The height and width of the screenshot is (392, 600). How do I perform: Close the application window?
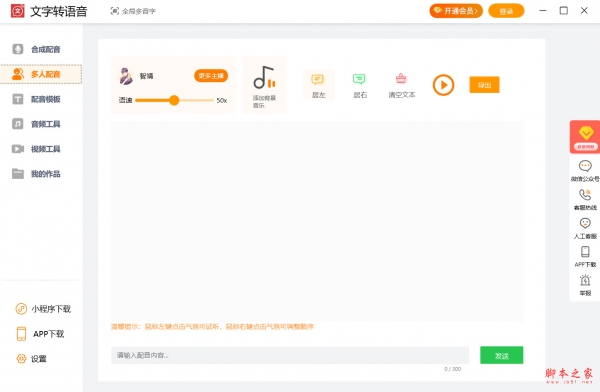(x=584, y=11)
